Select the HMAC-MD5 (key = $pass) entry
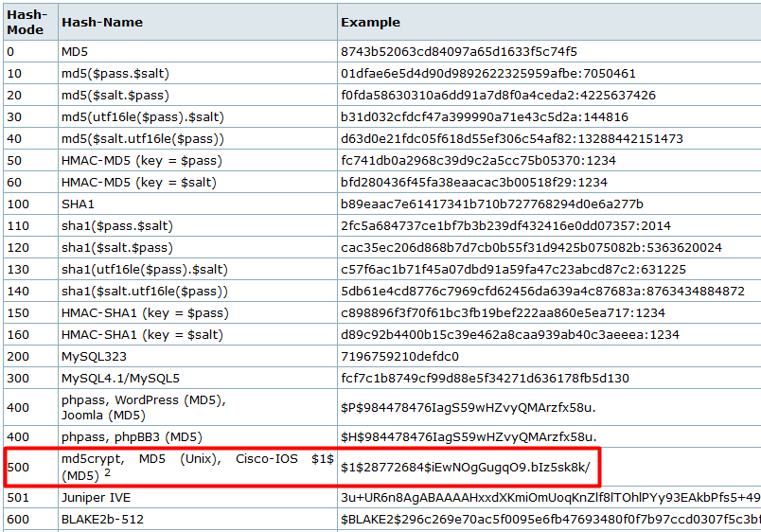Image resolution: width=761 pixels, height=532 pixels. click(x=140, y=160)
